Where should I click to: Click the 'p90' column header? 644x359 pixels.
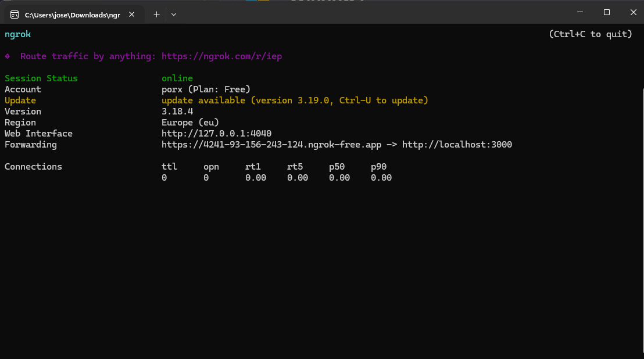[379, 167]
